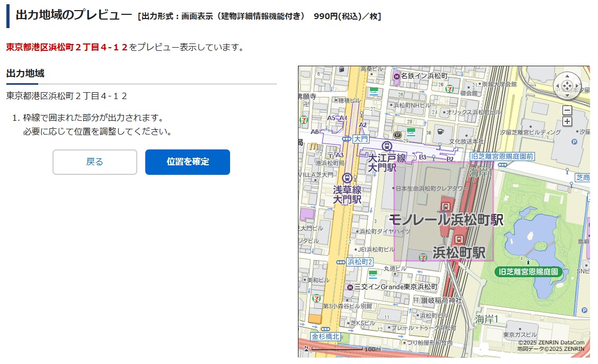The width and height of the screenshot is (598, 364).
Task: Click 大門 intersection name label
Action: click(360, 139)
